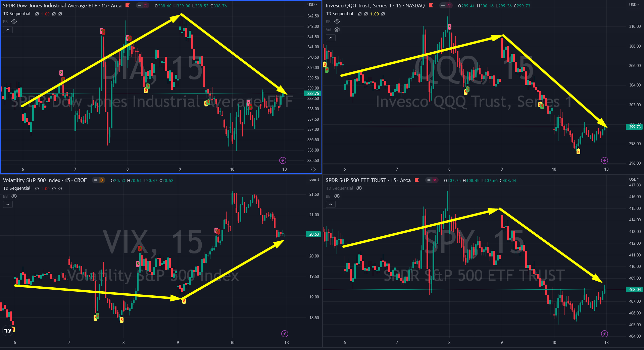
Task: Click the purple lightning icon on QQQ chart
Action: tap(604, 160)
